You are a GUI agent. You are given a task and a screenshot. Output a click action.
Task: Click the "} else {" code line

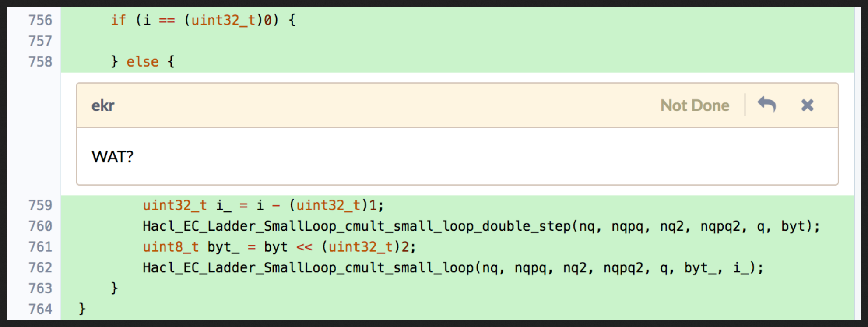143,62
